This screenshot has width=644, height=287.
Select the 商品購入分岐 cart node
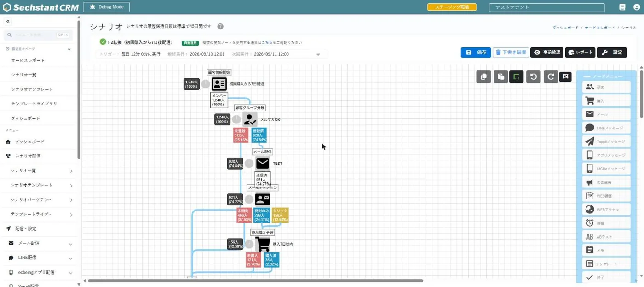(263, 244)
